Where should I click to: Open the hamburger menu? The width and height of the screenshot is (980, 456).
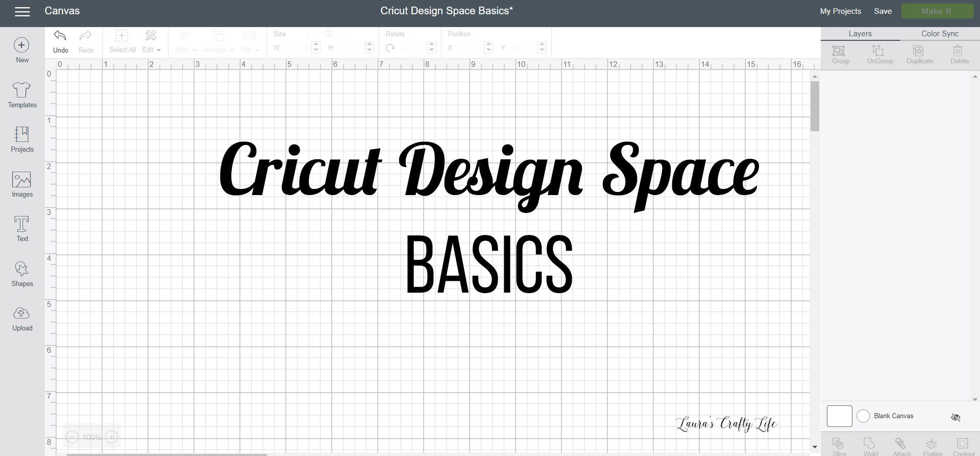[22, 12]
